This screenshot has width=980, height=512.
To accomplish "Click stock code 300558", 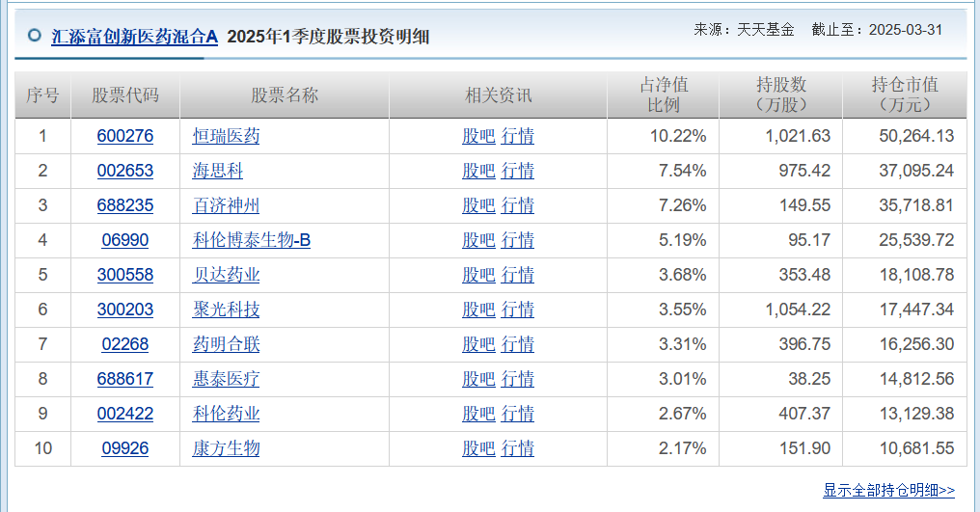I will 125,275.
